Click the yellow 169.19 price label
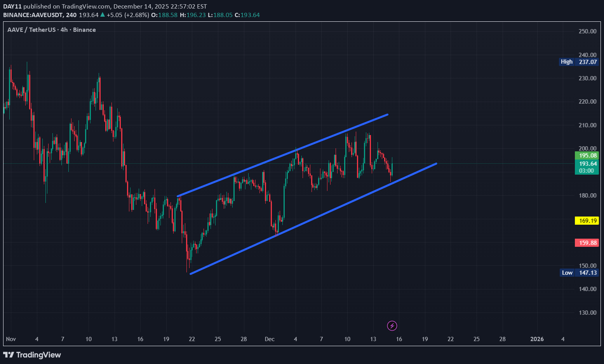This screenshot has height=364, width=604. coord(587,221)
